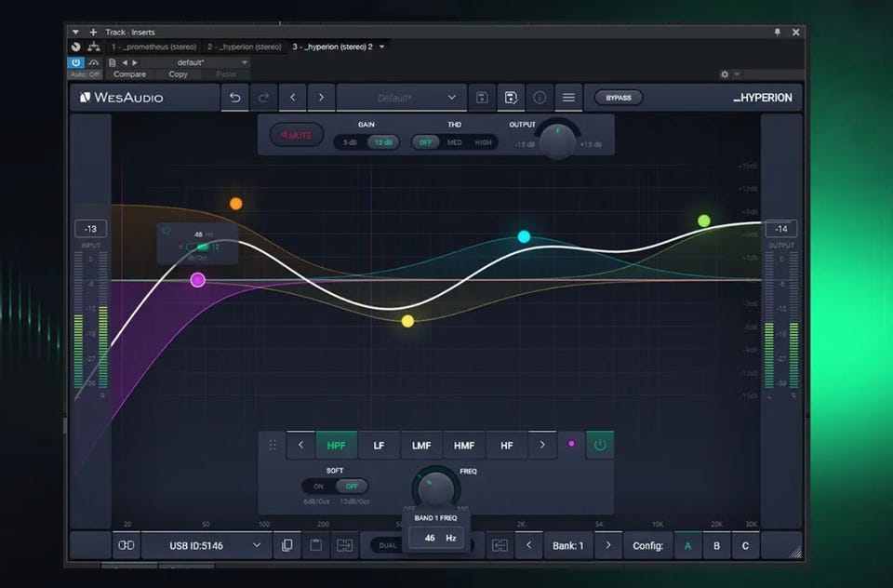Select the HMF band tab
Image resolution: width=893 pixels, height=588 pixels.
(x=464, y=445)
